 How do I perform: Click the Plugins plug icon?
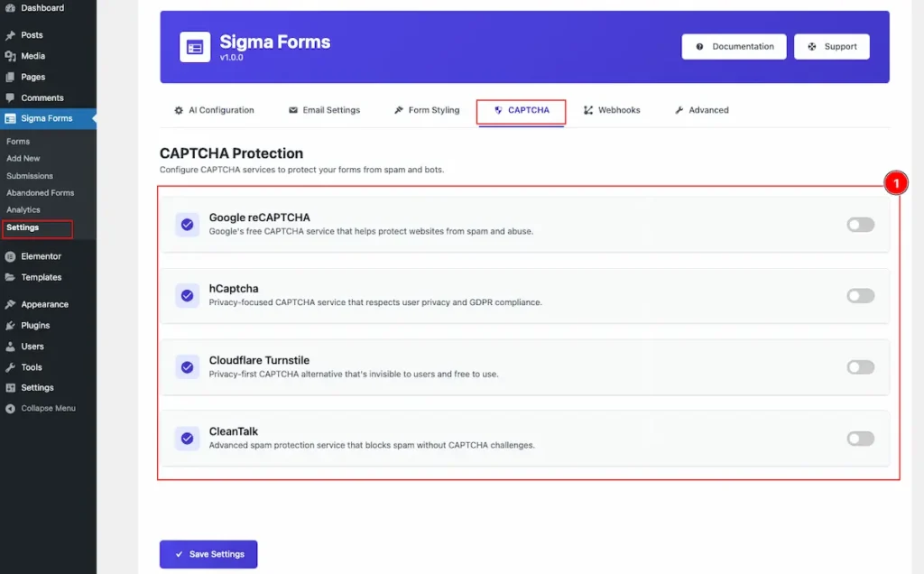[10, 325]
